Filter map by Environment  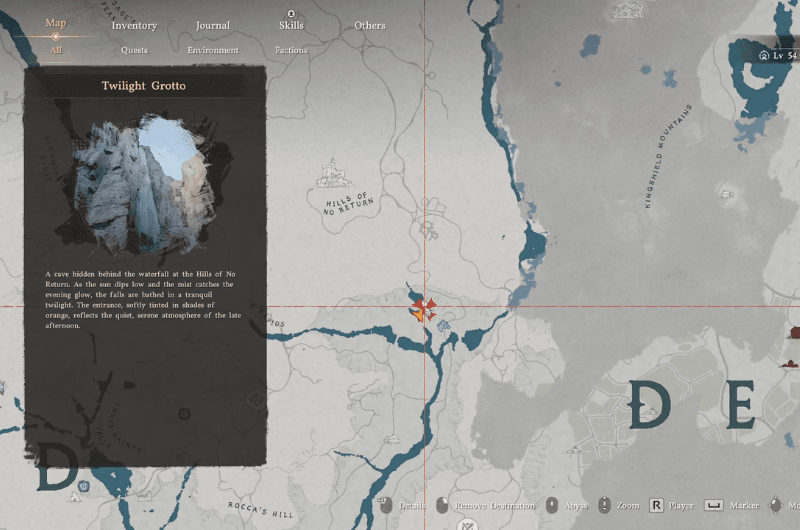click(x=213, y=50)
